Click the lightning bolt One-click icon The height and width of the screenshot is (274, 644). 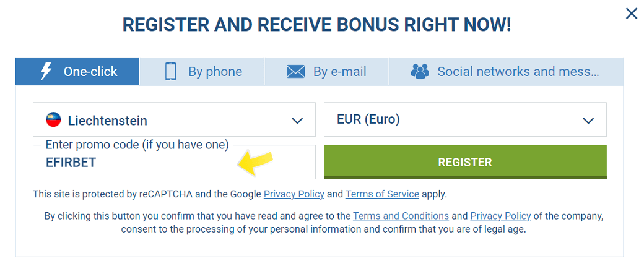coord(46,71)
